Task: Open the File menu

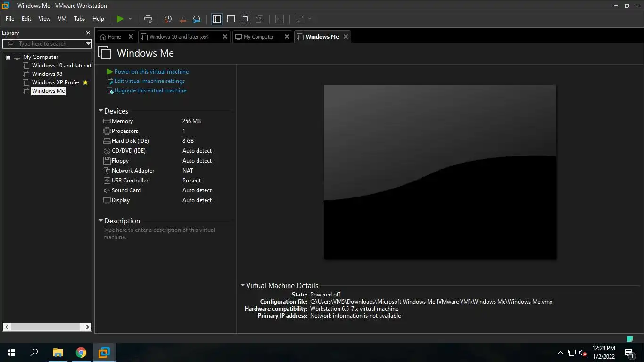Action: click(x=10, y=19)
